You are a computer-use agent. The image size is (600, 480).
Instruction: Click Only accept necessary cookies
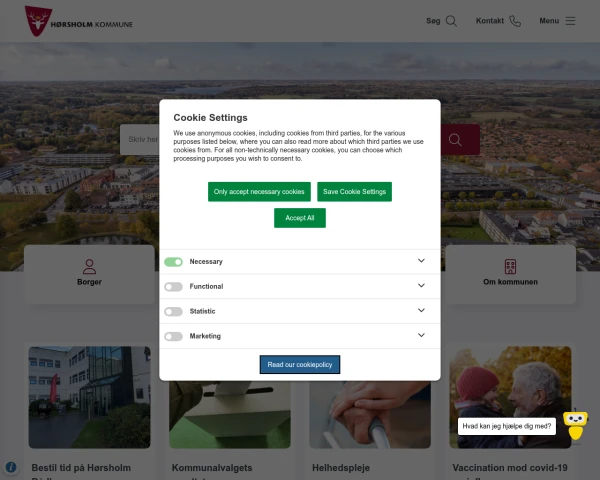coord(259,192)
